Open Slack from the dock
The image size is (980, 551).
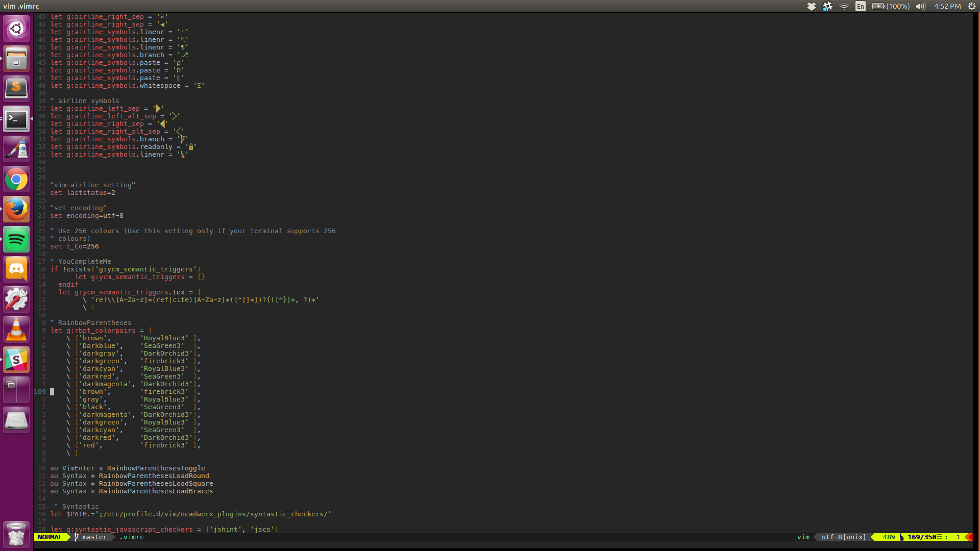[x=16, y=360]
